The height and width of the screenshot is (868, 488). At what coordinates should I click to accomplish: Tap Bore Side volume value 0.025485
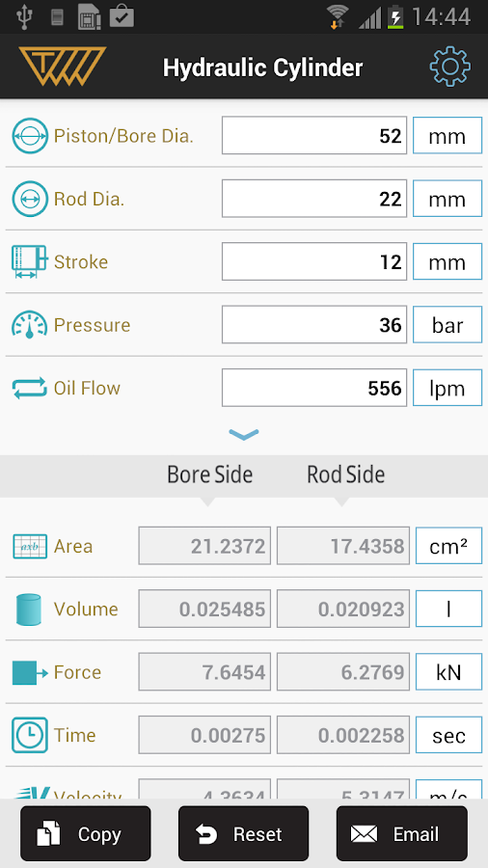click(204, 609)
